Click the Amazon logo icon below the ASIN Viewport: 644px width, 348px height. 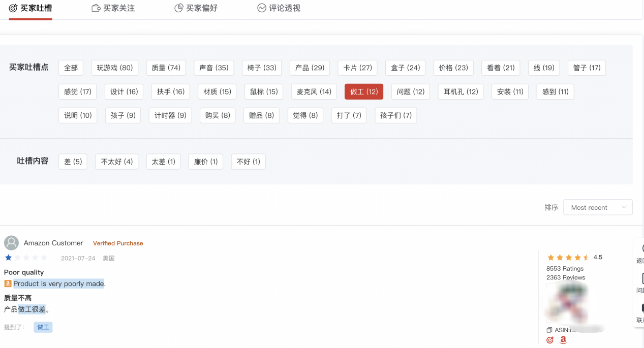pos(563,340)
